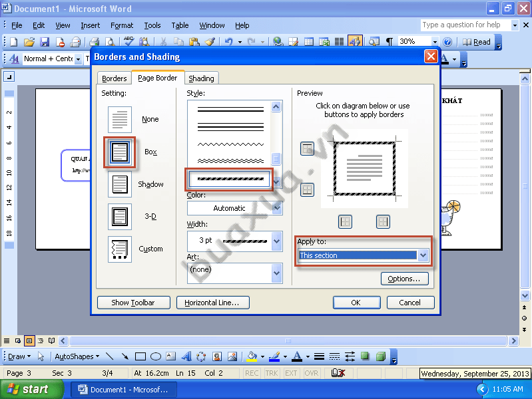
Task: Click the Open folder toolbar icon
Action: (x=29, y=42)
